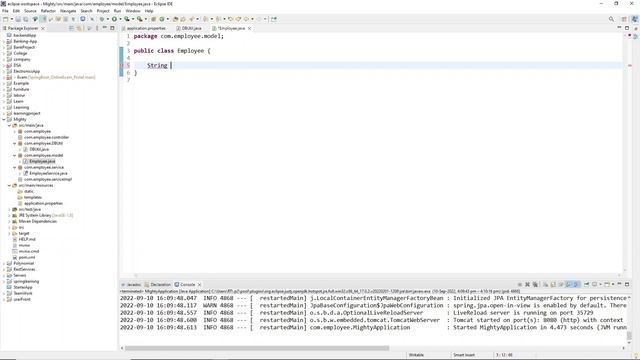Open the Open Console dropdown arrow

(613, 284)
